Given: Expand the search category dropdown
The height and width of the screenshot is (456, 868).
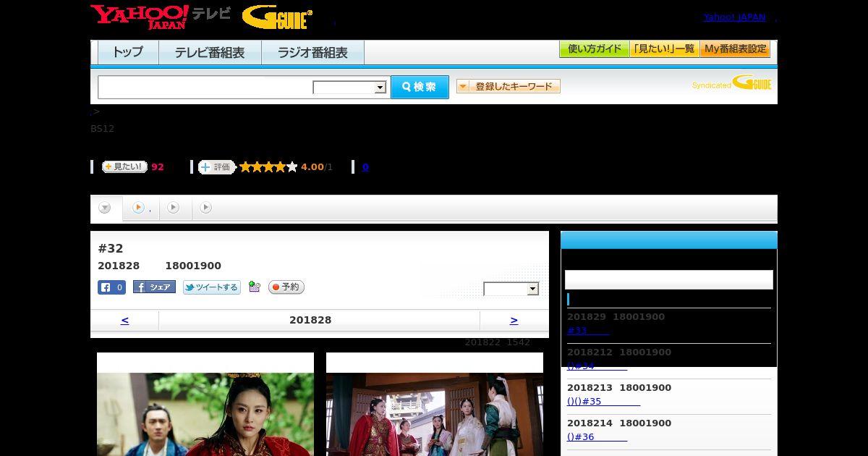Looking at the screenshot, I should click(350, 88).
